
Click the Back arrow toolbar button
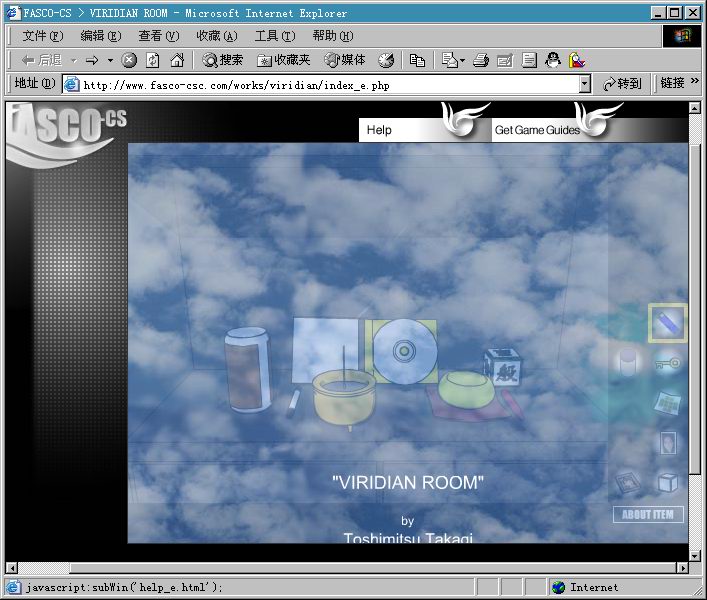41,60
